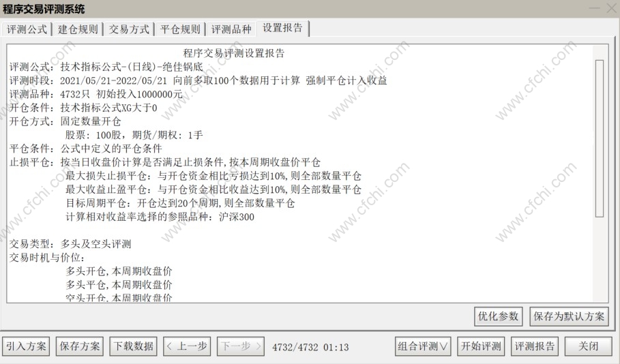Go to the 平仓规则 tab

coord(180,29)
